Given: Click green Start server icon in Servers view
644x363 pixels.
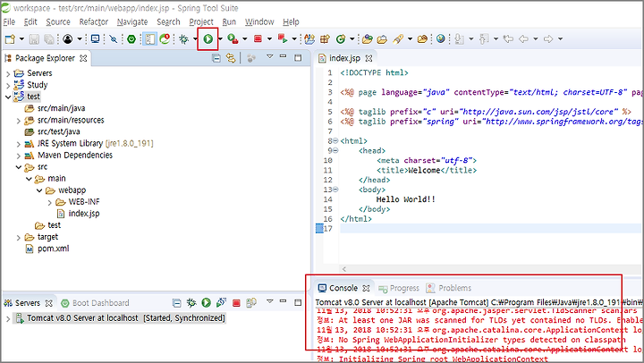Looking at the screenshot, I should pos(207,303).
